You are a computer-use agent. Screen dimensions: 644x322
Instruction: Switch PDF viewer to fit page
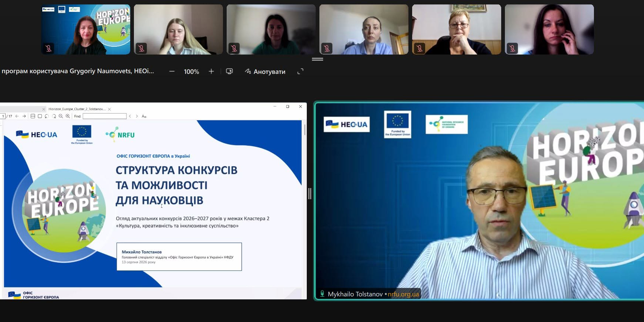tap(40, 116)
